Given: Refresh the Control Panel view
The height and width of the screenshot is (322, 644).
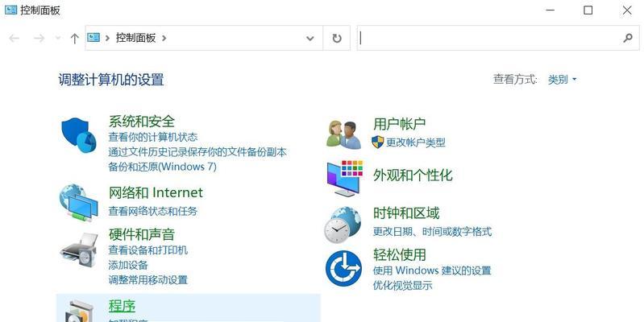Looking at the screenshot, I should (x=337, y=38).
